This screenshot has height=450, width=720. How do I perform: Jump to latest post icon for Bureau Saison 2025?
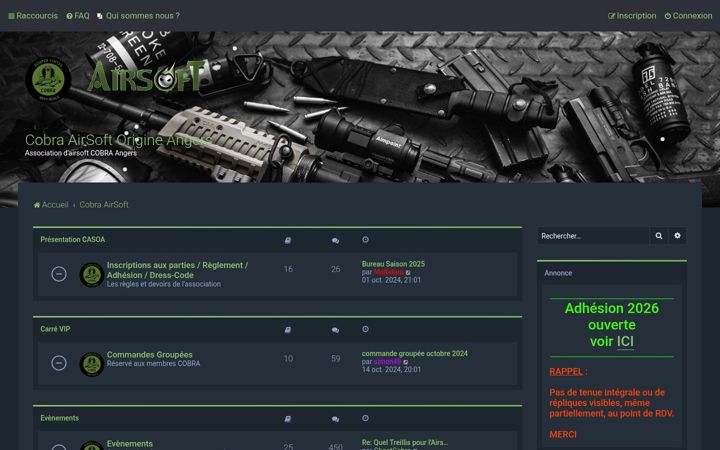click(408, 272)
